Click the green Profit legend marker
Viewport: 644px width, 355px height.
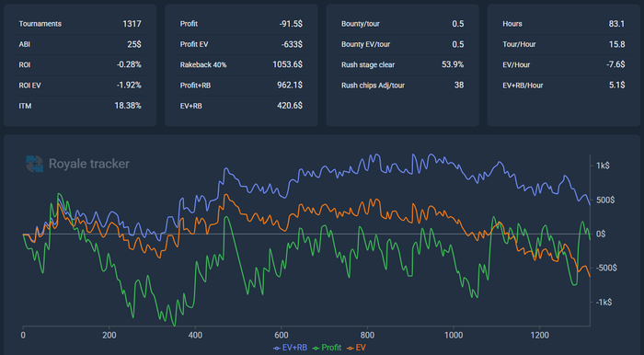point(316,348)
